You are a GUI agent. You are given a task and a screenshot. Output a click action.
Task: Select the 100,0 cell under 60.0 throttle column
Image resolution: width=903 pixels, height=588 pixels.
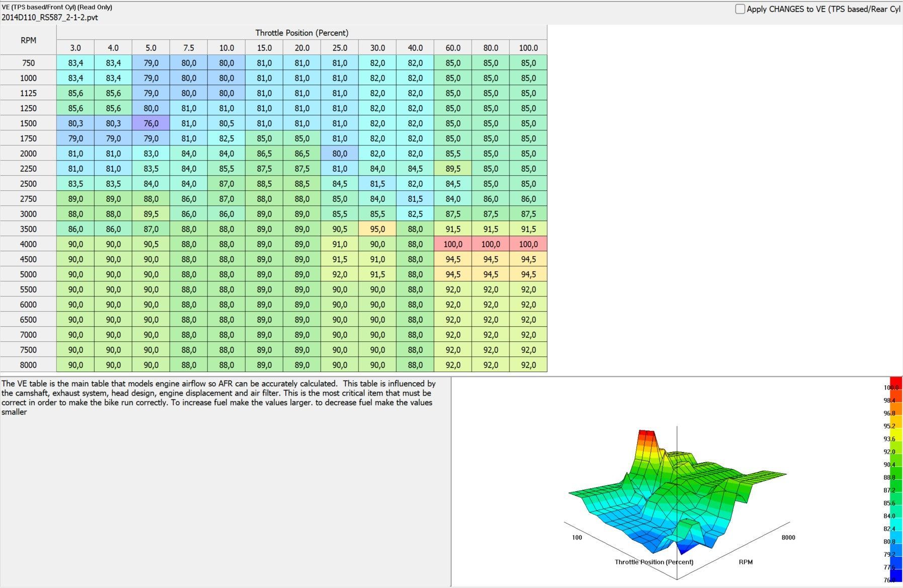click(x=453, y=244)
